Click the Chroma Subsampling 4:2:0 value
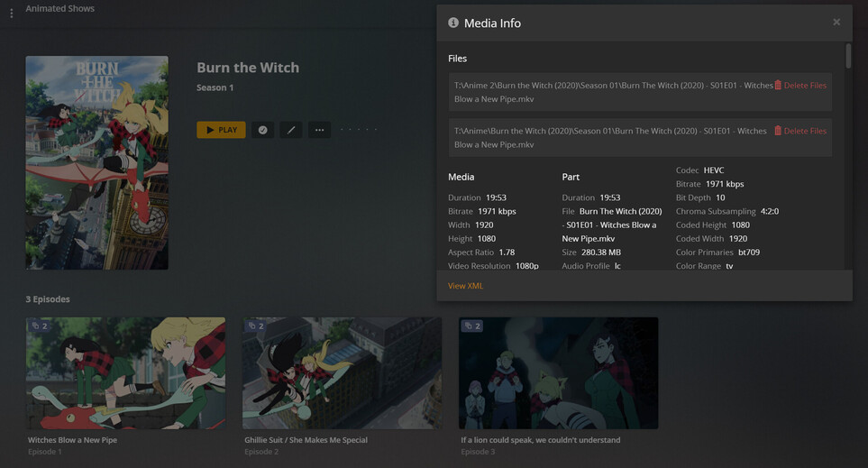The width and height of the screenshot is (868, 468). [770, 211]
